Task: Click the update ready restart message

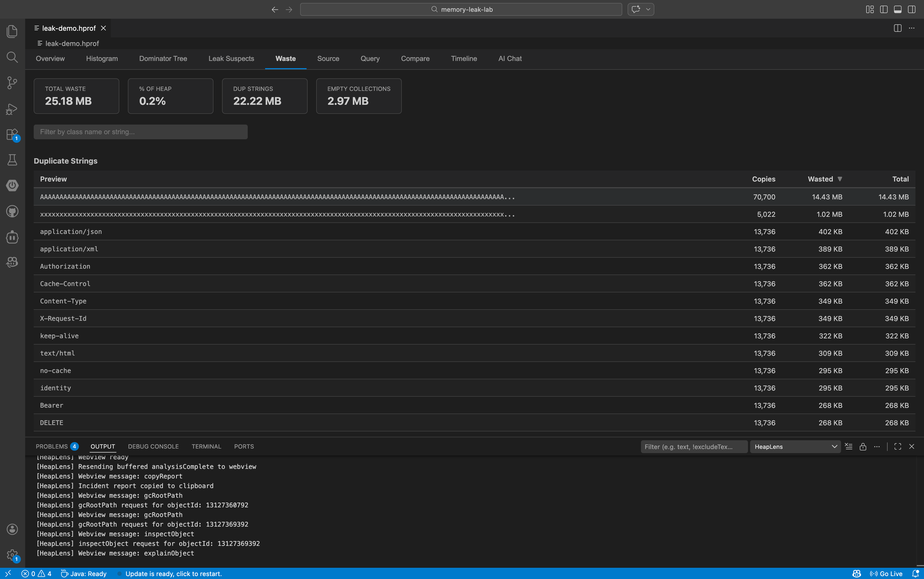Action: (173, 574)
